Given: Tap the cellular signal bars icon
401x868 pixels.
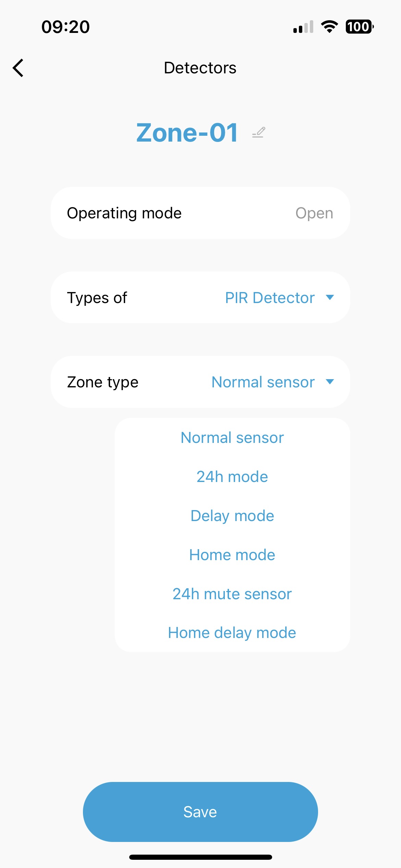Looking at the screenshot, I should point(303,27).
